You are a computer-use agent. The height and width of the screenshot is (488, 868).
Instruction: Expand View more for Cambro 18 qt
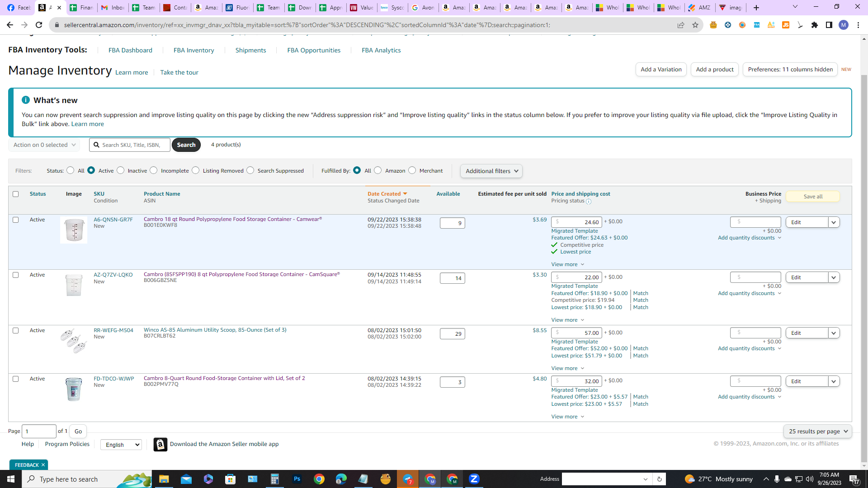coord(568,264)
